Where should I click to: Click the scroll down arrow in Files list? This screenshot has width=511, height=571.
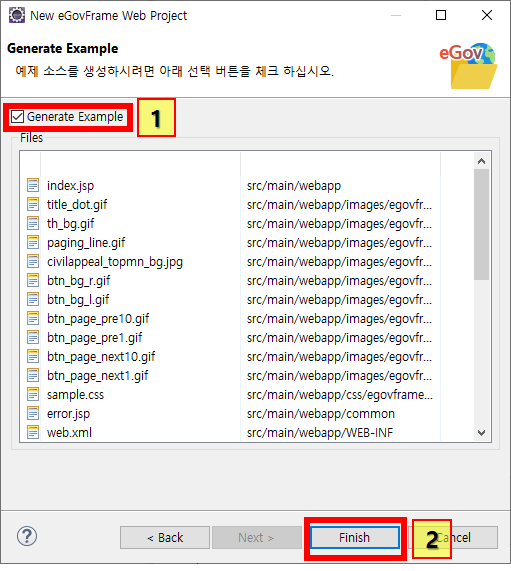pyautogui.click(x=481, y=433)
